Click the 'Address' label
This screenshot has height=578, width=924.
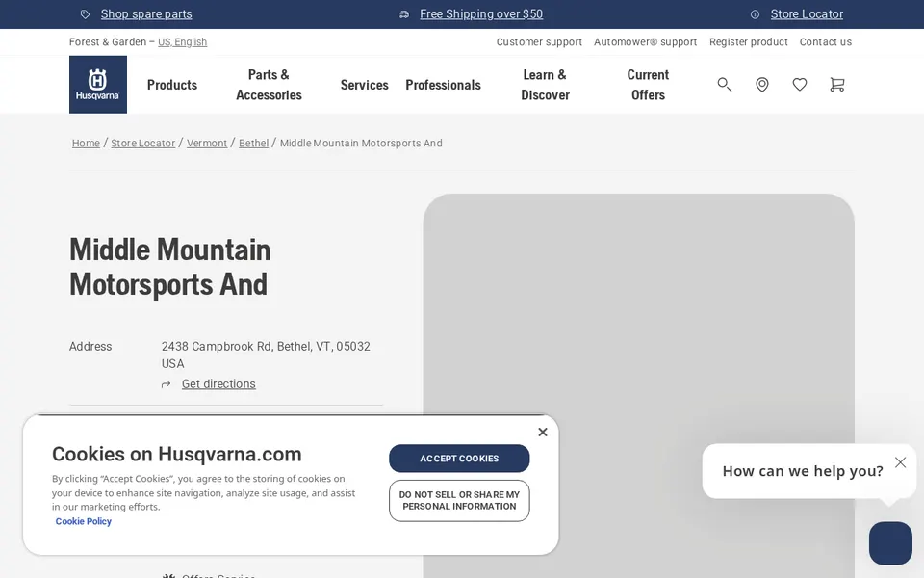pos(90,347)
